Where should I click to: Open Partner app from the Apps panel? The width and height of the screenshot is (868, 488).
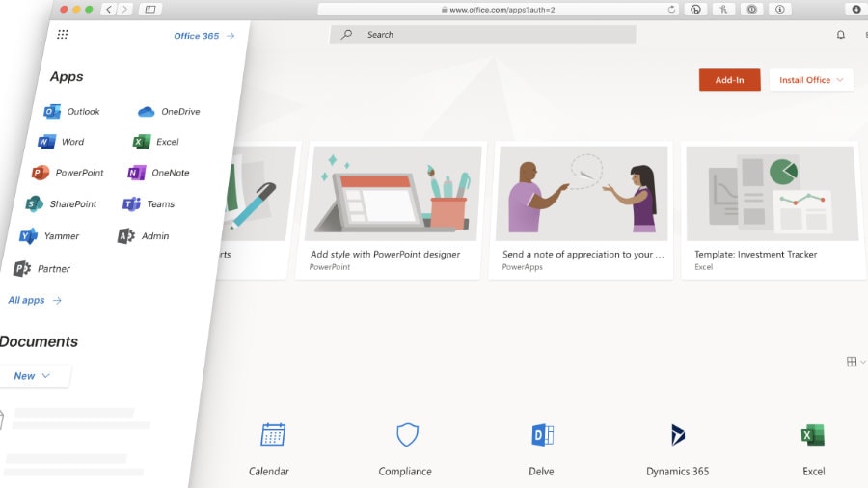click(x=42, y=269)
